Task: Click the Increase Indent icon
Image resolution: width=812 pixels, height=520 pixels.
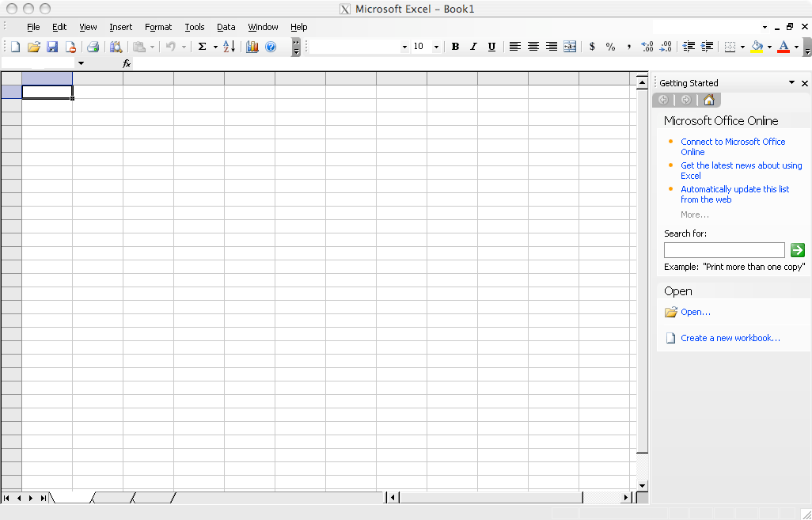Action: click(707, 47)
